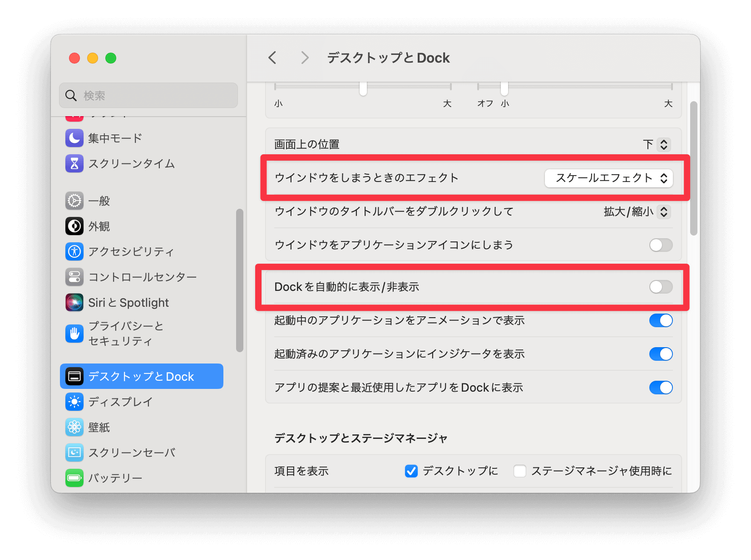Enable Dockを自動的に表示/非表示 switch

pyautogui.click(x=661, y=287)
